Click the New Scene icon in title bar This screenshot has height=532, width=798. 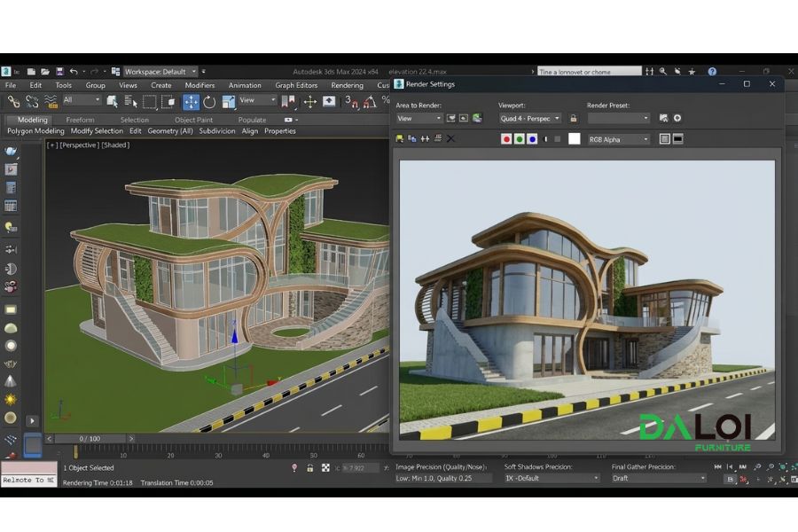(31, 72)
